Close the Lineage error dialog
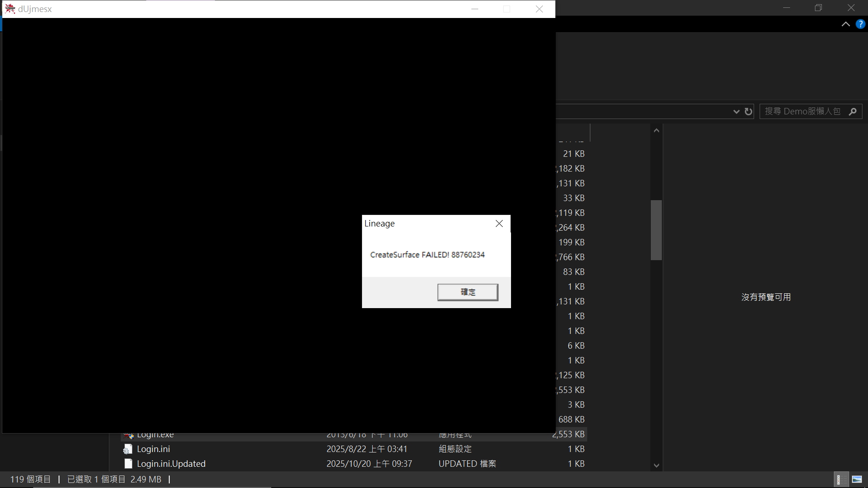The image size is (868, 488). click(x=499, y=224)
